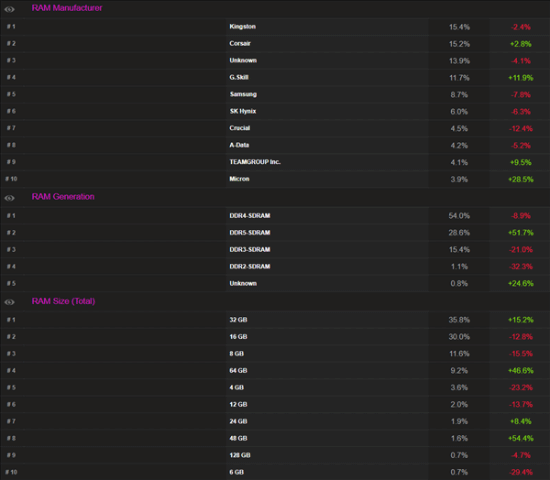Viewport: 550px width, 480px height.
Task: Open the RAM Generation heading
Action: tap(63, 196)
